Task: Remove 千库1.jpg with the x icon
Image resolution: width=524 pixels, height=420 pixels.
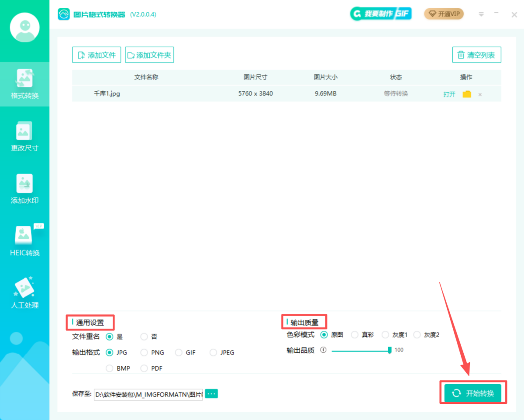Action: click(480, 94)
